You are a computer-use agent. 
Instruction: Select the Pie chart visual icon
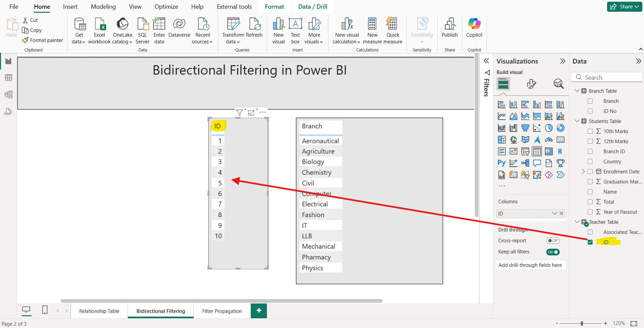point(549,128)
